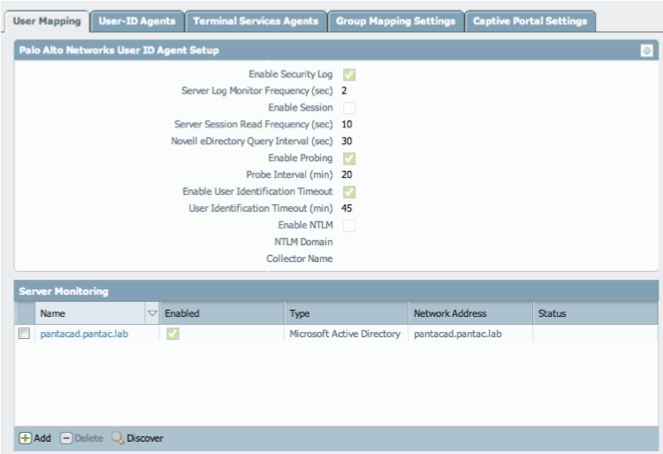This screenshot has width=663, height=454.
Task: Open the Name column dropdown arrow
Action: pos(152,313)
